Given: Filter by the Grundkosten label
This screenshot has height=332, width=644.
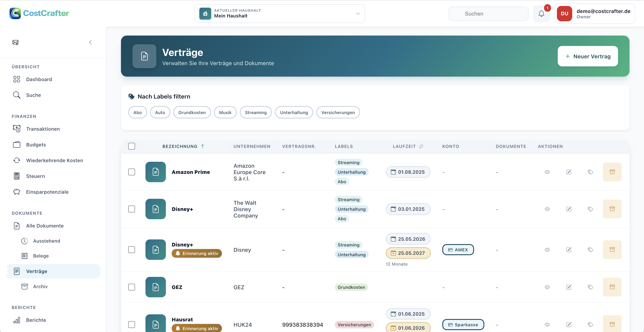Looking at the screenshot, I should (192, 112).
